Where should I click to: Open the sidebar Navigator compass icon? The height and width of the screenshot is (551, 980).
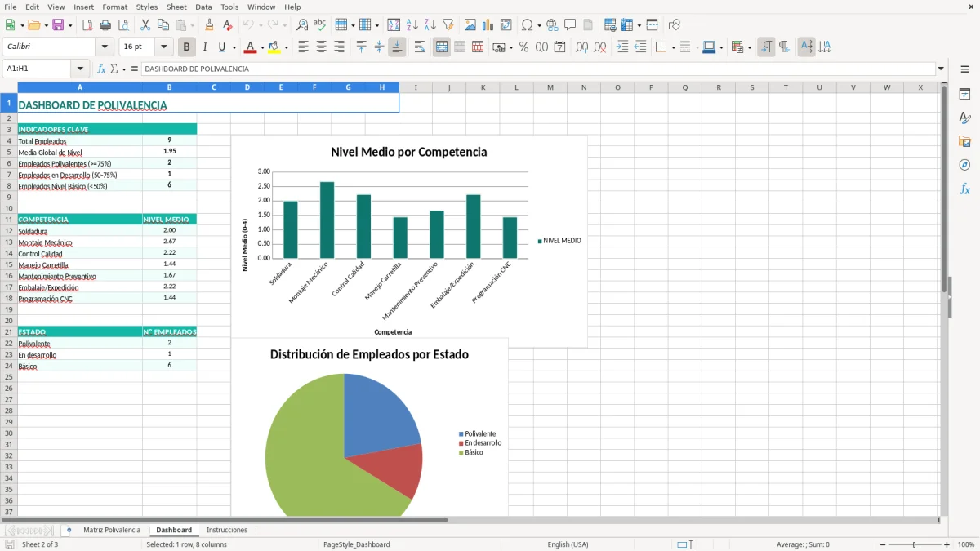click(964, 165)
